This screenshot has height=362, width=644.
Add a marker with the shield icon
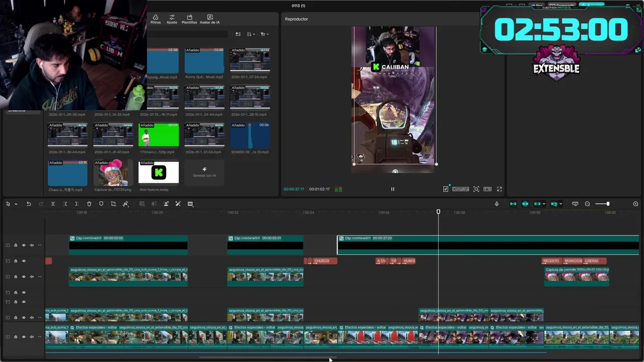click(101, 204)
